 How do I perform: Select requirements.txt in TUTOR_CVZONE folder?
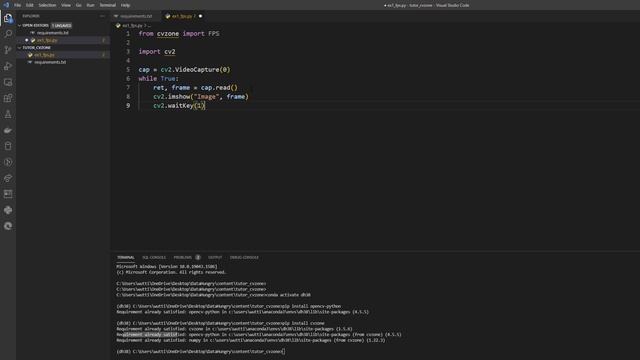[50, 62]
